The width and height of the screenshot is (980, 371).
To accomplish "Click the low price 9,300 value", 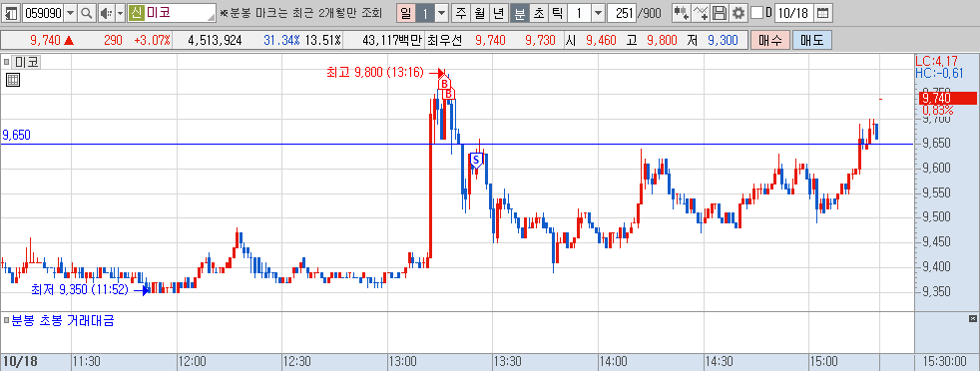I will 724,41.
